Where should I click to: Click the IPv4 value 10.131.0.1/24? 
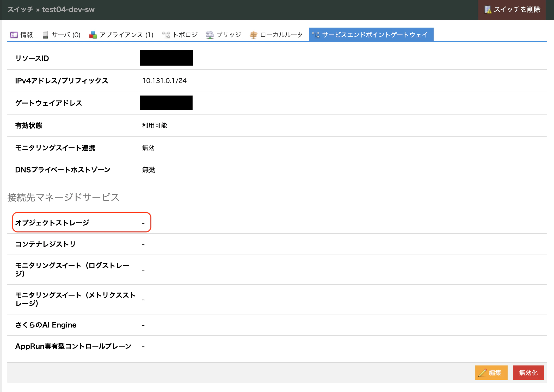pos(164,81)
